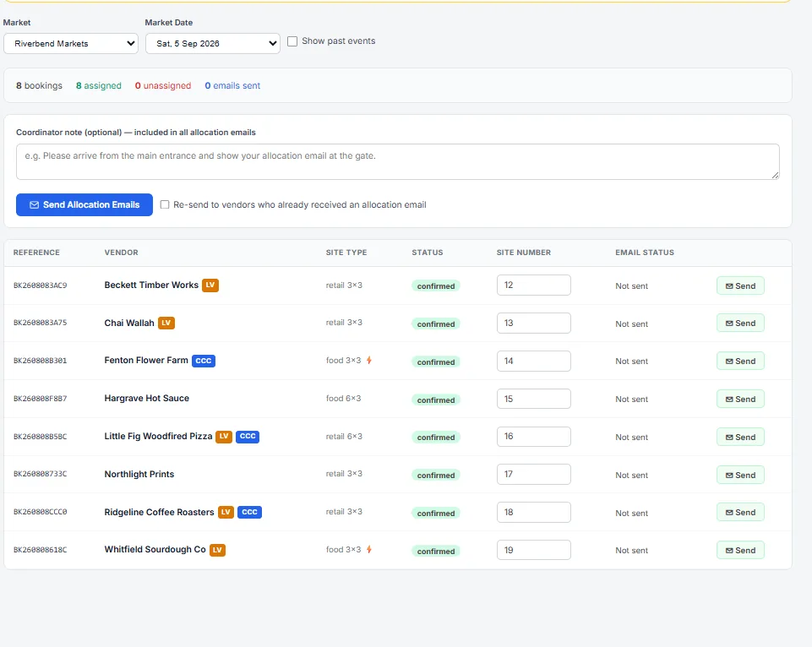Viewport: 812px width, 647px height.
Task: Click the confirmed status of Beckett Timber Works
Action: [x=436, y=285]
